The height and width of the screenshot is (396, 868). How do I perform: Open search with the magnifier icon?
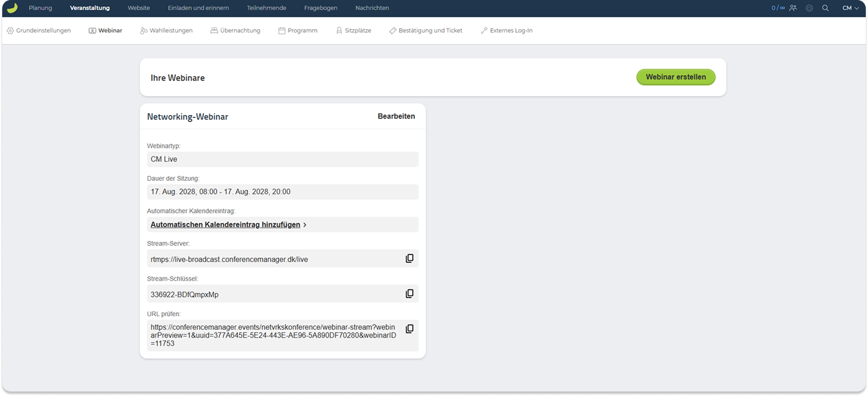click(825, 8)
